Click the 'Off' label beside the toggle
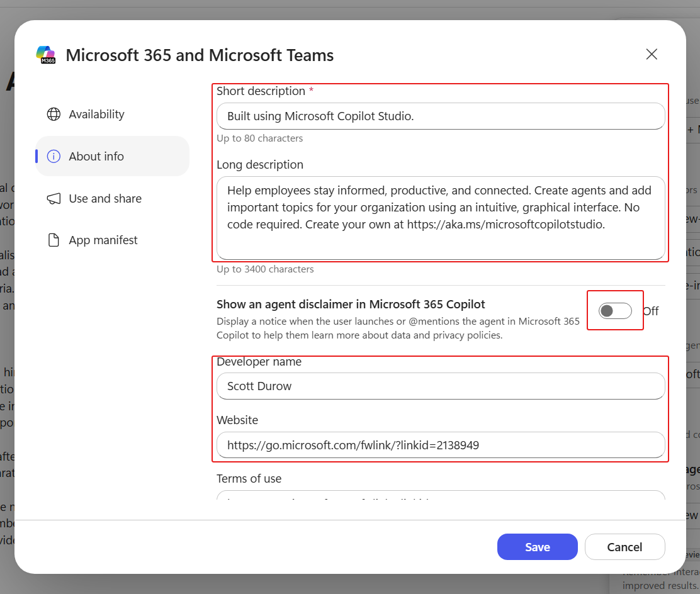 (x=651, y=311)
